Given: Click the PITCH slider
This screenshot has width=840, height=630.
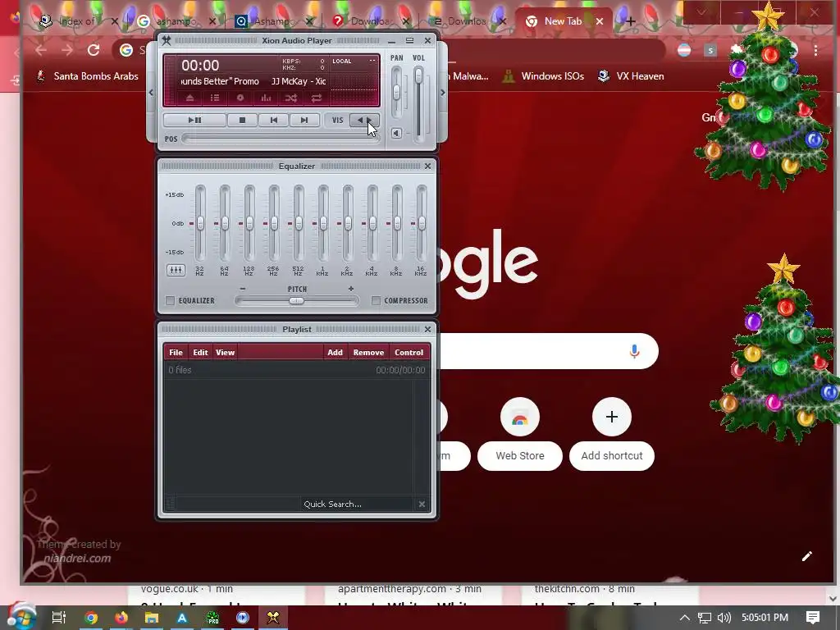Looking at the screenshot, I should [297, 300].
